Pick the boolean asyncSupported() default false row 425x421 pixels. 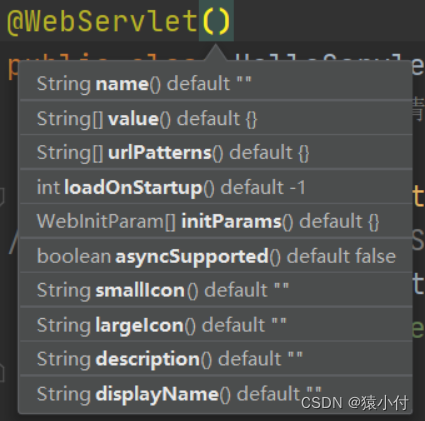pos(216,256)
